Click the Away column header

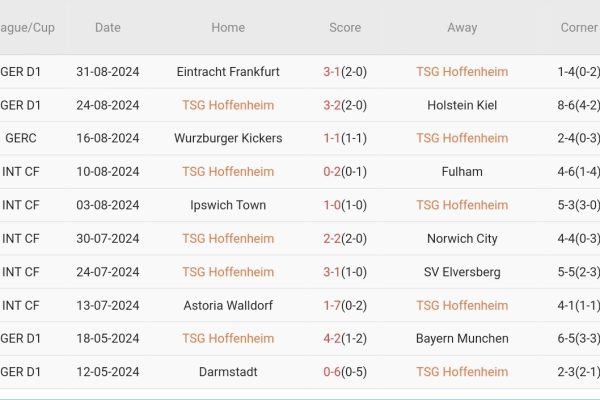[x=462, y=28]
